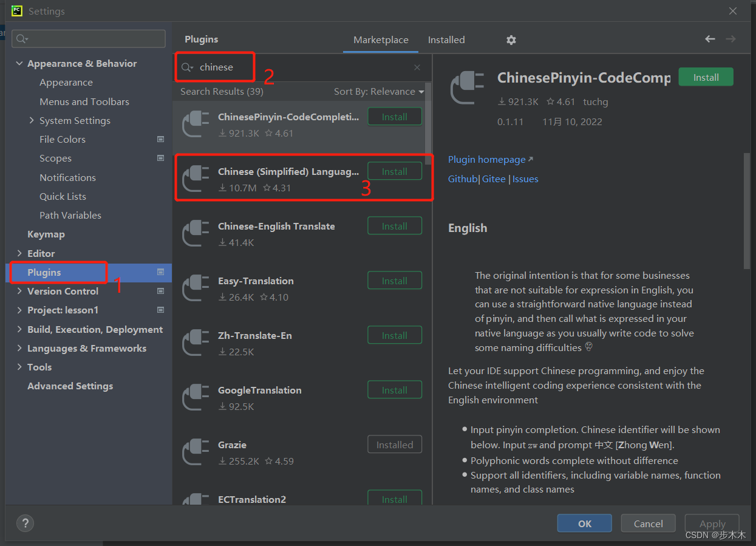The height and width of the screenshot is (546, 756).
Task: Expand Languages & Frameworks section
Action: click(19, 348)
